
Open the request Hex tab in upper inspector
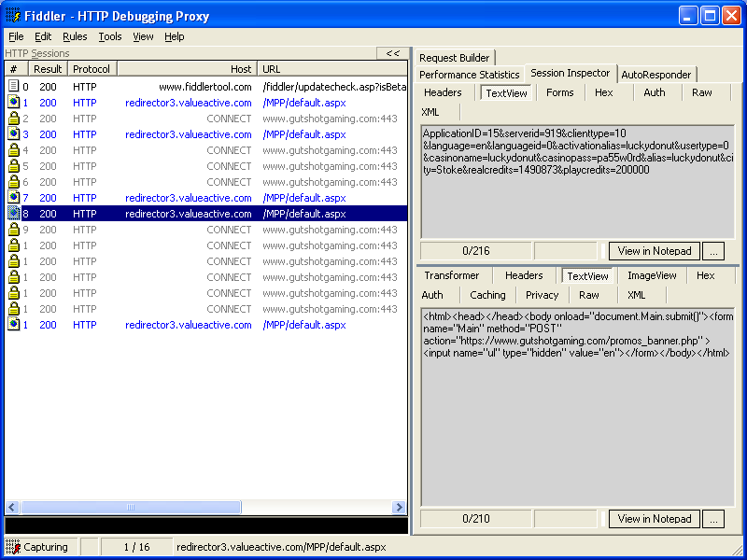[x=603, y=92]
